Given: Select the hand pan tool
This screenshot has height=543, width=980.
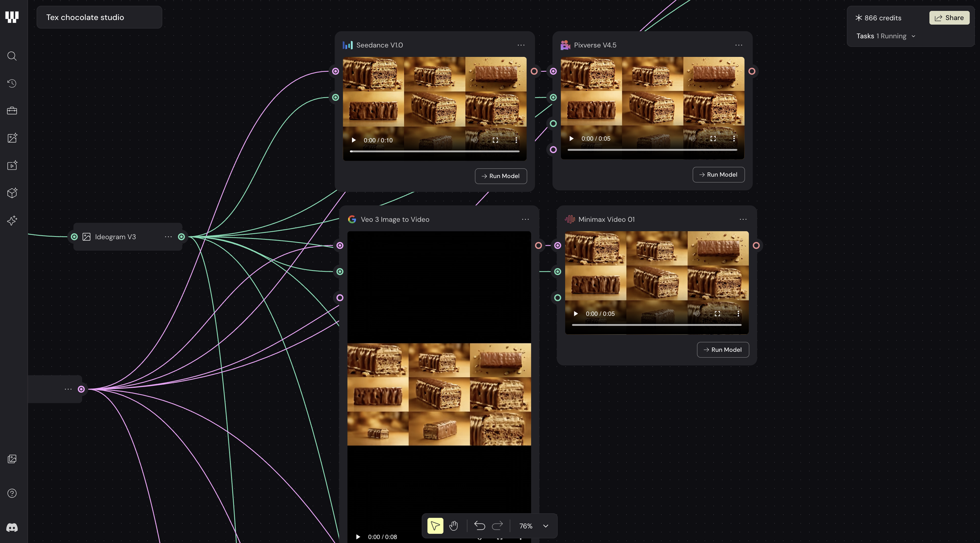Looking at the screenshot, I should click(x=454, y=526).
